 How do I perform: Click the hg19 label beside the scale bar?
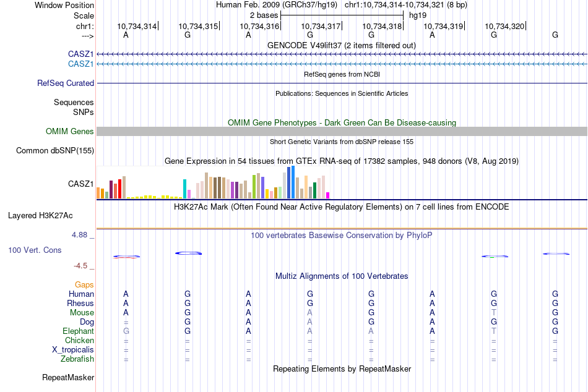[417, 15]
